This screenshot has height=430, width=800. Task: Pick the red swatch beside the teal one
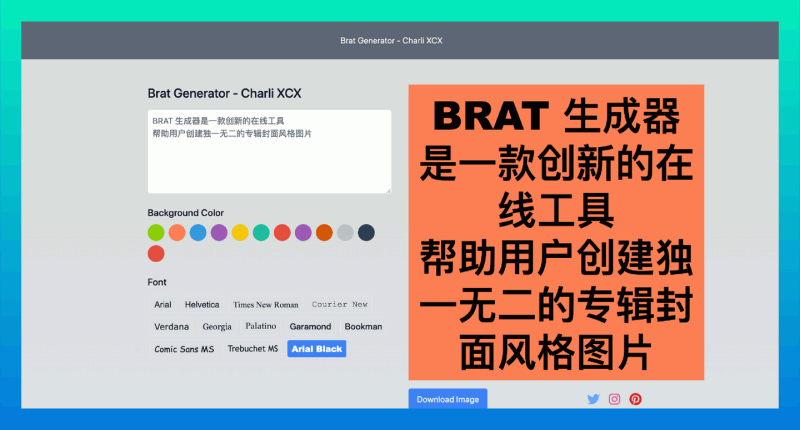(282, 233)
